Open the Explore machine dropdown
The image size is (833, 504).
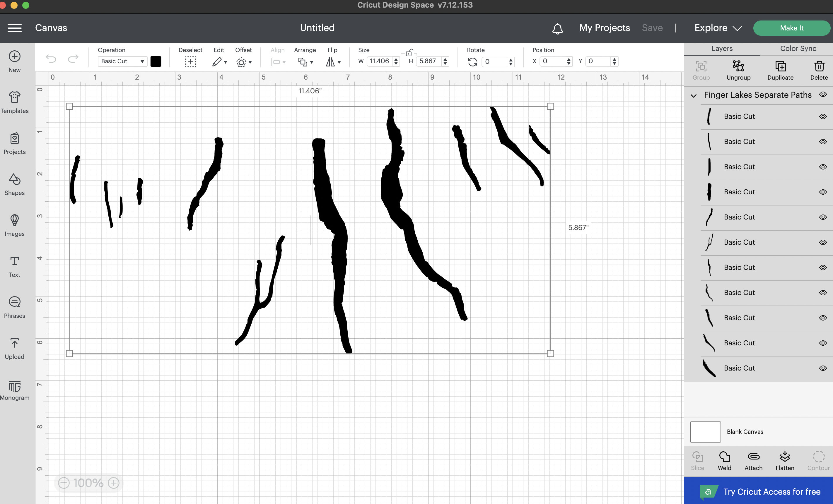click(x=718, y=28)
